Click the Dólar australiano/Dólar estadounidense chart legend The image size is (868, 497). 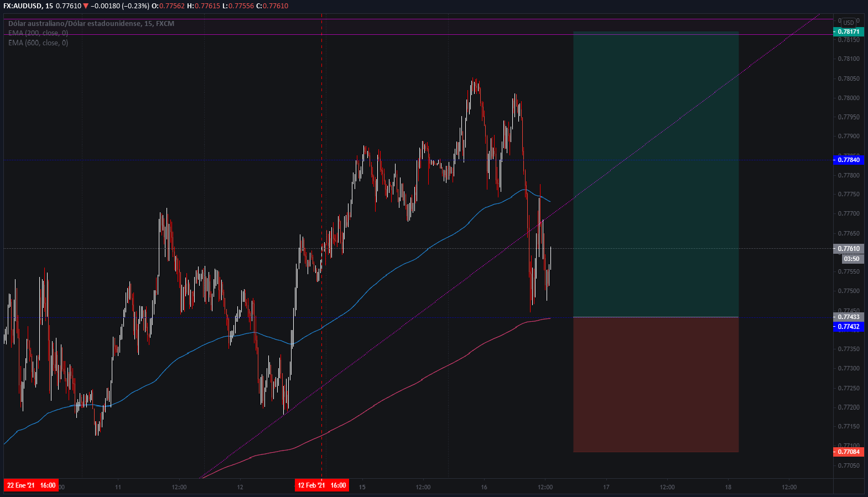tap(91, 24)
